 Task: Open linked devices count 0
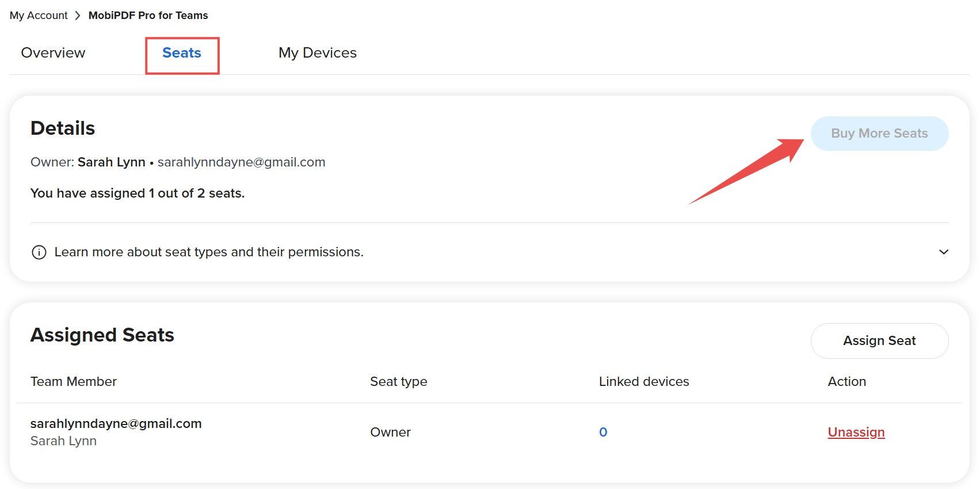(603, 432)
